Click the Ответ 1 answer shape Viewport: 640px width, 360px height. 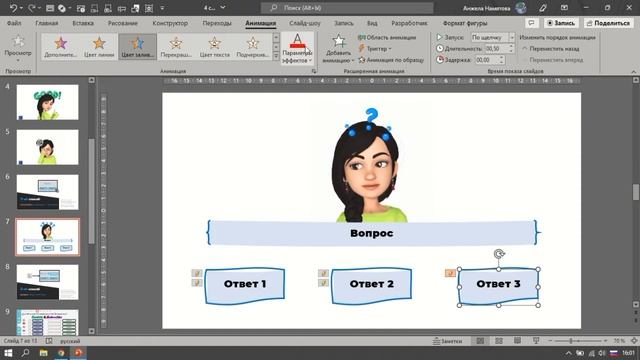245,286
